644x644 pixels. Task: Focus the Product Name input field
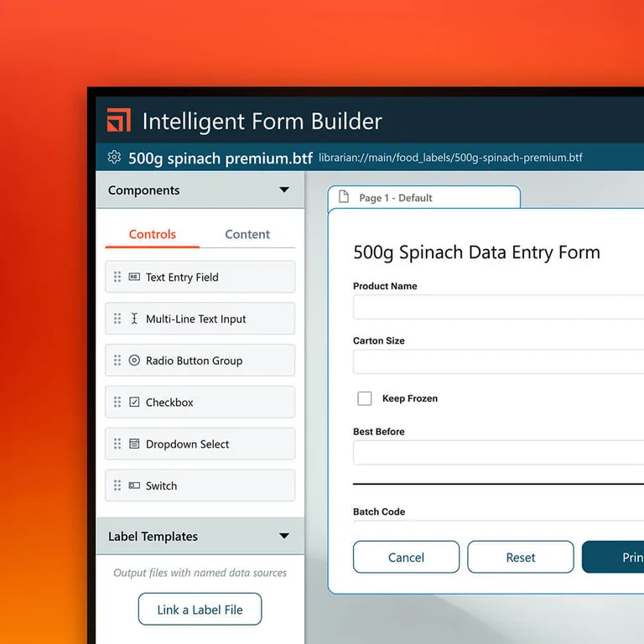(498, 307)
